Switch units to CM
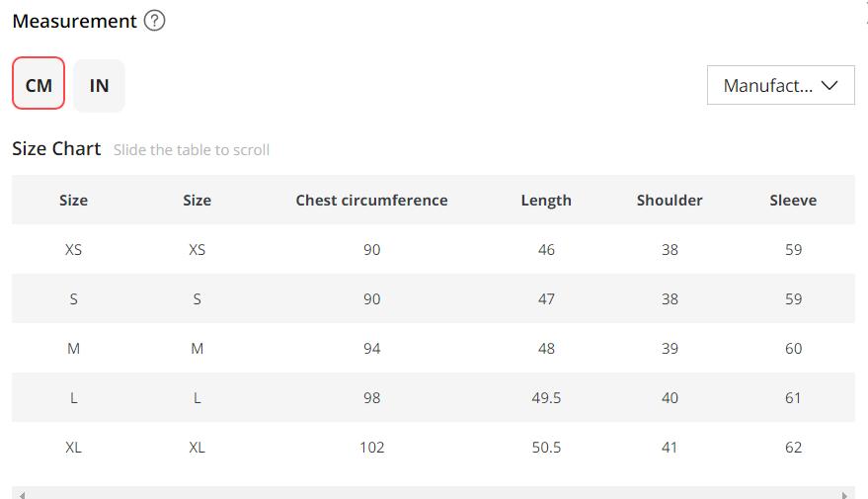Screen dimensions: 868x499 (x=39, y=85)
